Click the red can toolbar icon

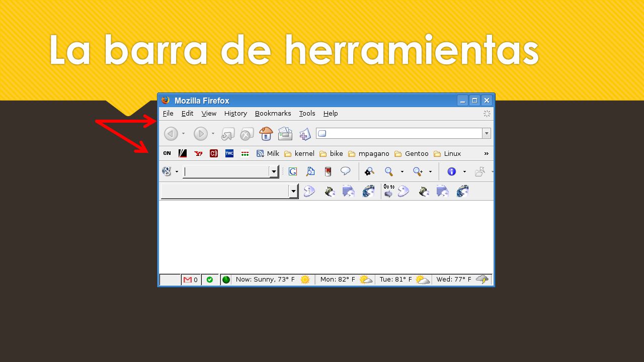(328, 171)
